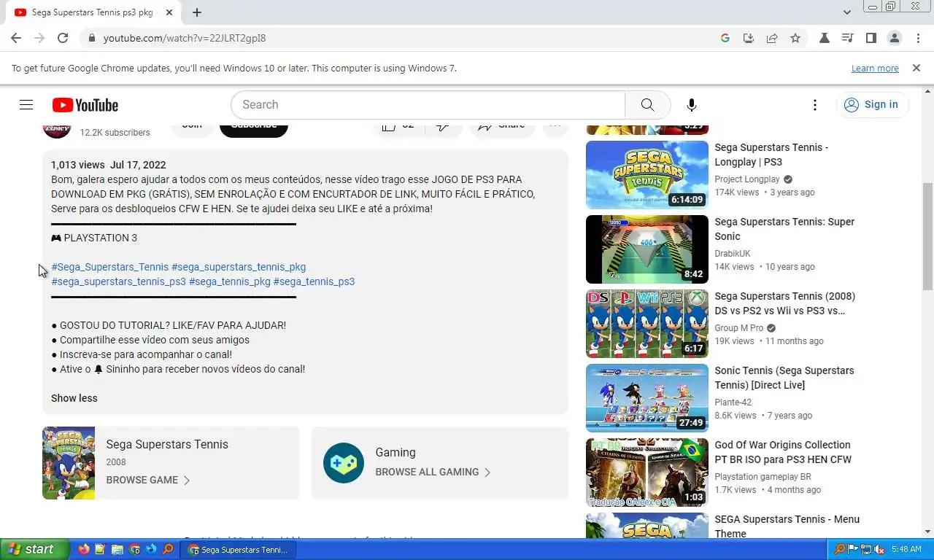Open the #sega_superstars_tennis_pkg hashtag
Viewport: 934px width, 560px height.
coord(239,267)
